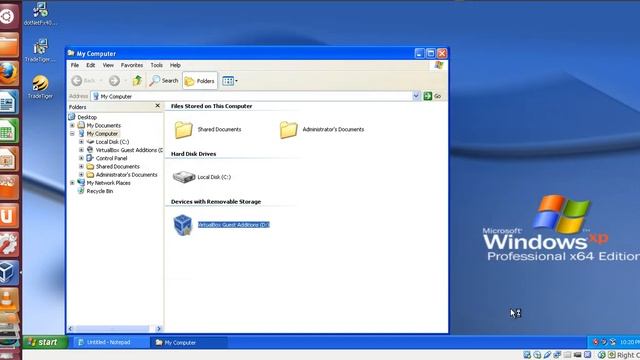This screenshot has height=360, width=640.
Task: Click the Go button
Action: pyautogui.click(x=433, y=96)
